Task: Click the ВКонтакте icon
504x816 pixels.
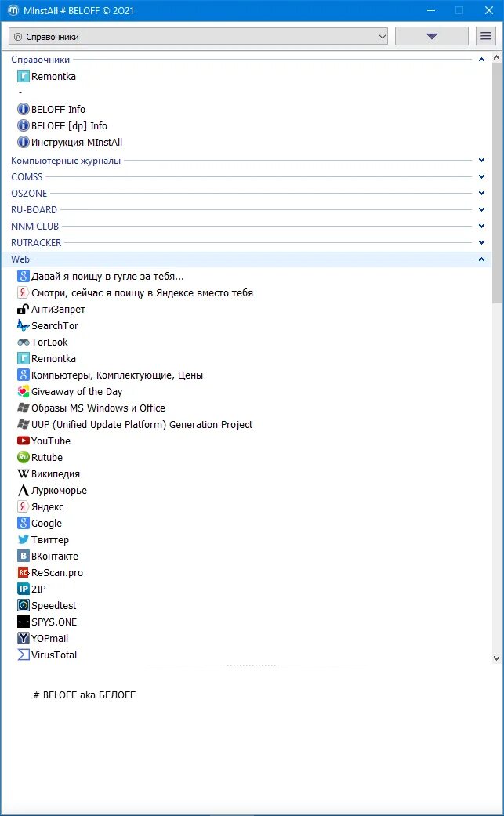Action: (x=24, y=556)
